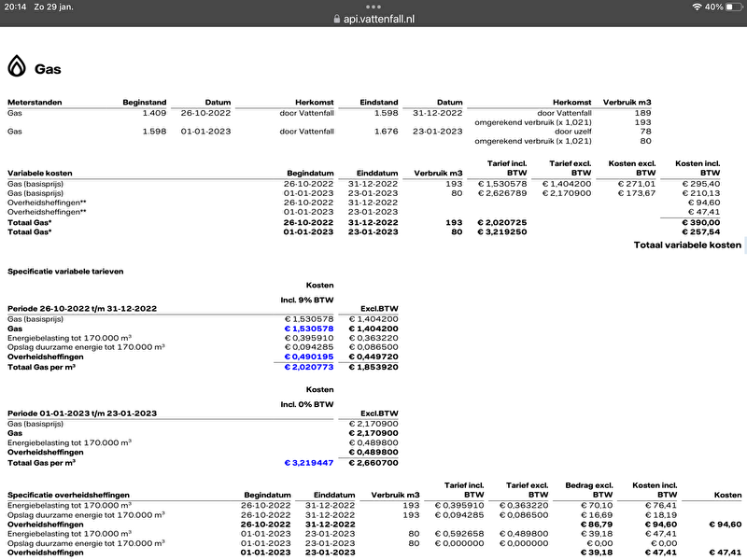This screenshot has width=747, height=560.
Task: Click the Gas section heading
Action: [x=48, y=69]
